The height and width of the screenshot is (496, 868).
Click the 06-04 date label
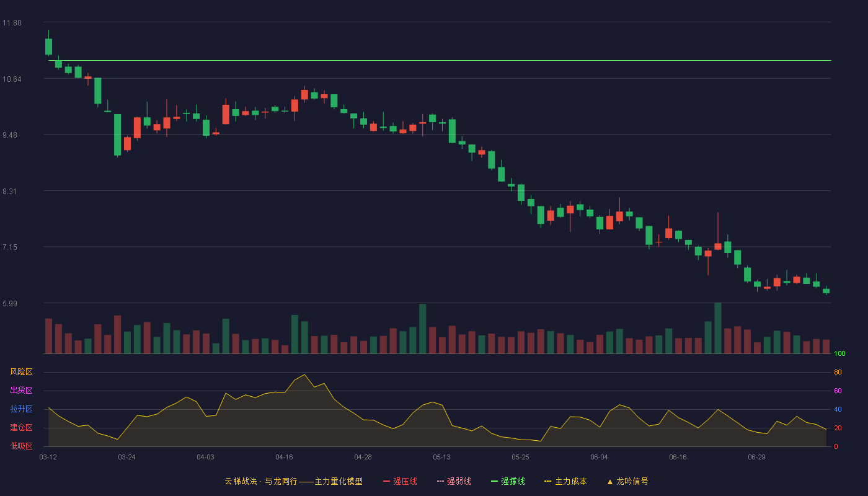point(599,457)
